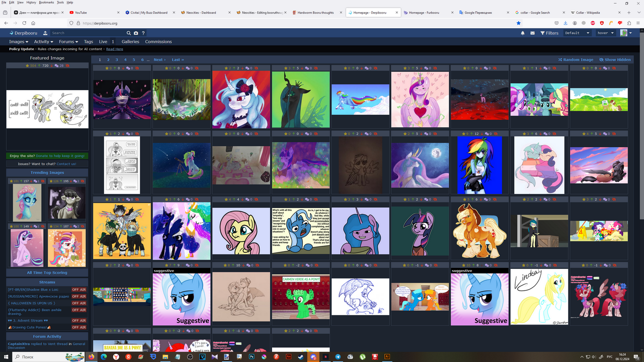Open reverse image search camera icon
Screen dimensions: 644x362
(x=136, y=33)
